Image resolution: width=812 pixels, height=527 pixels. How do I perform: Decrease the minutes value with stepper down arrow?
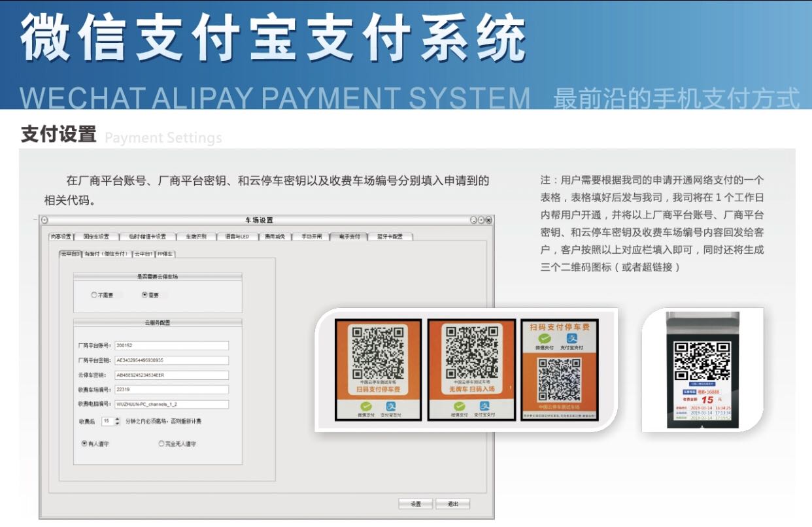[117, 424]
